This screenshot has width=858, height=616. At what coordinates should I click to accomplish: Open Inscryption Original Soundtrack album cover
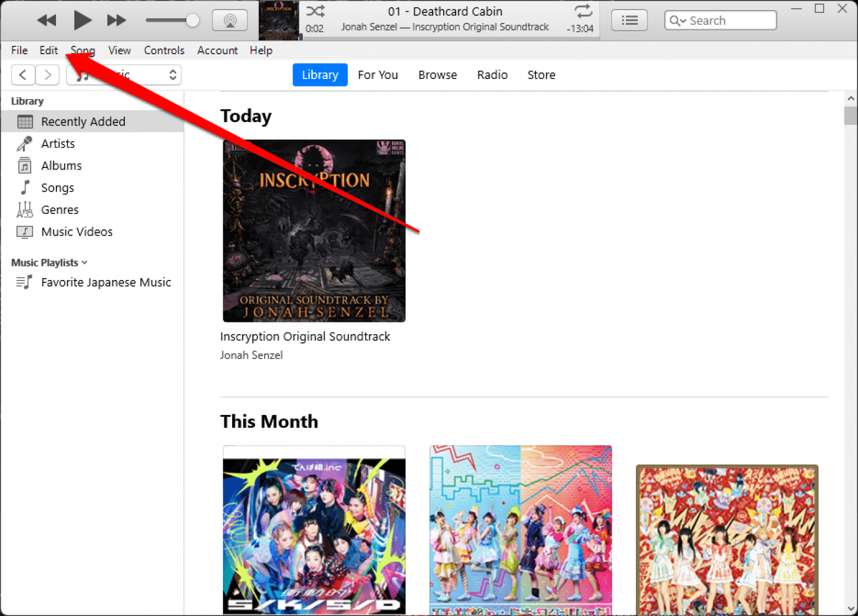pos(314,230)
